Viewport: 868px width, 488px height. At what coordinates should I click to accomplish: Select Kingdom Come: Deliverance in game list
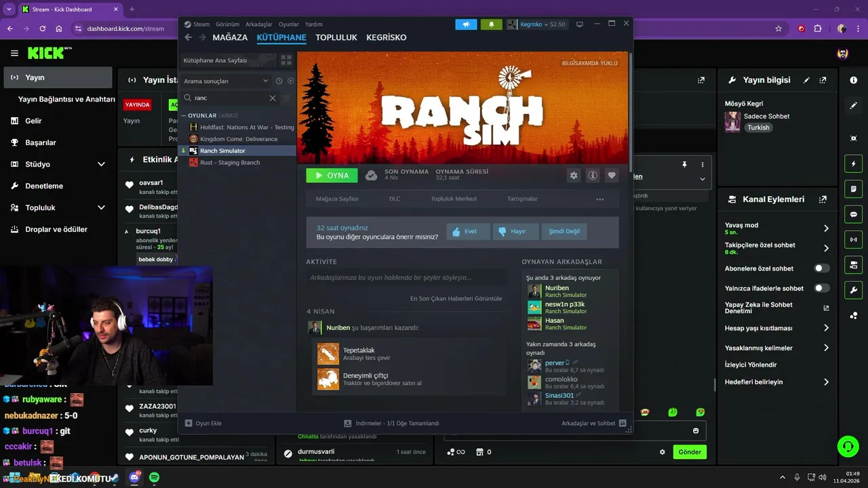click(x=237, y=139)
